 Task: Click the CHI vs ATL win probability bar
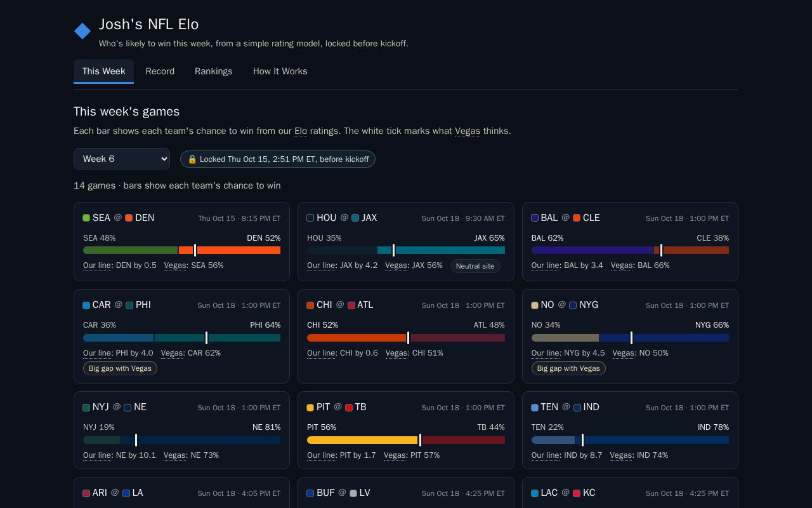[x=406, y=338]
